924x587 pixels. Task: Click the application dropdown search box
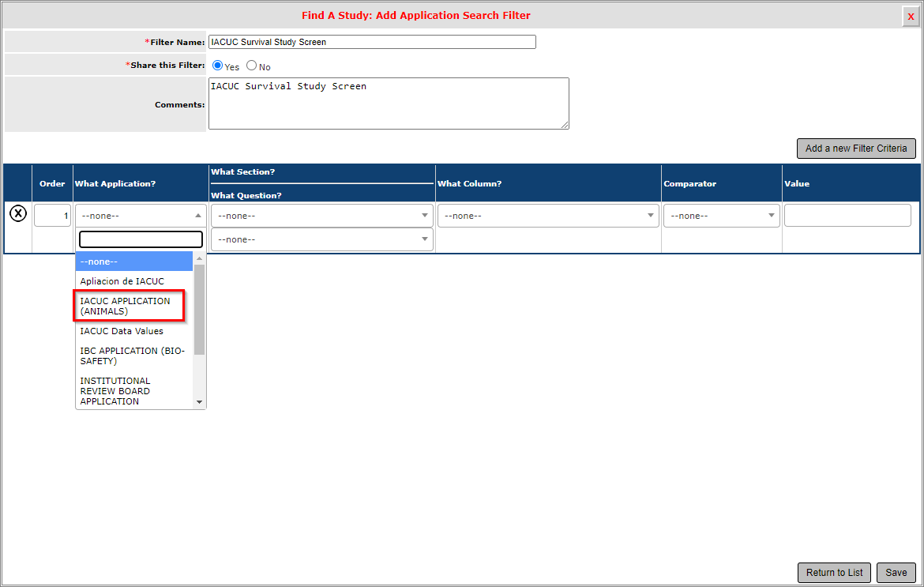click(x=141, y=239)
